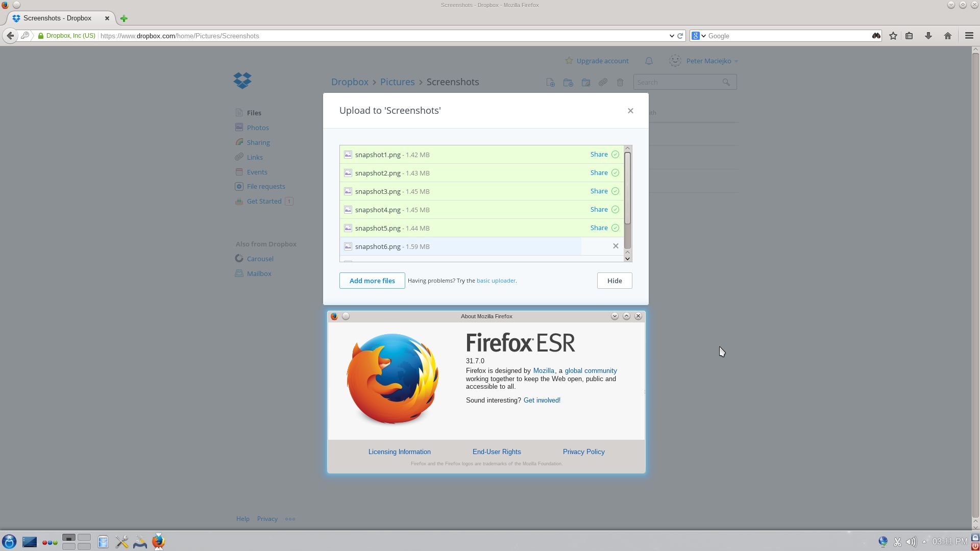
Task: Open the URL bar history dropdown arrow
Action: pos(671,36)
